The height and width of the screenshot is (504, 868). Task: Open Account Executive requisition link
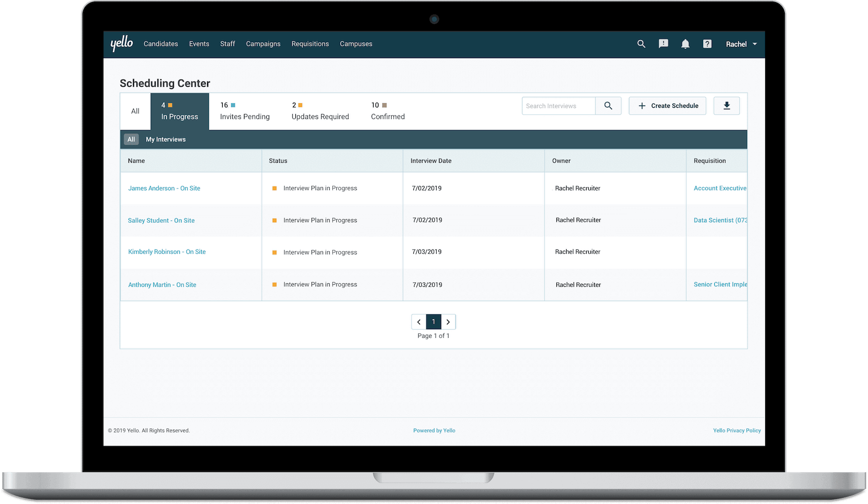pos(720,188)
